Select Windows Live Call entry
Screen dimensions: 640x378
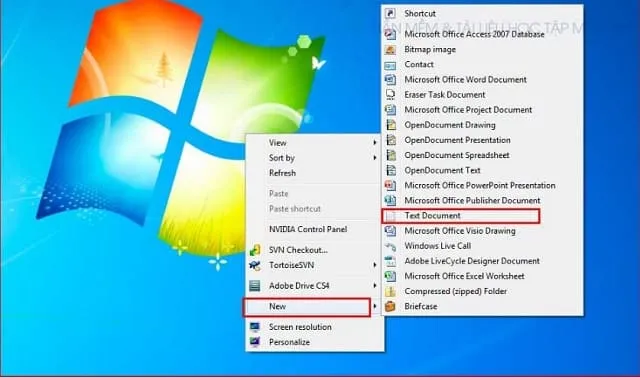[x=482, y=246]
